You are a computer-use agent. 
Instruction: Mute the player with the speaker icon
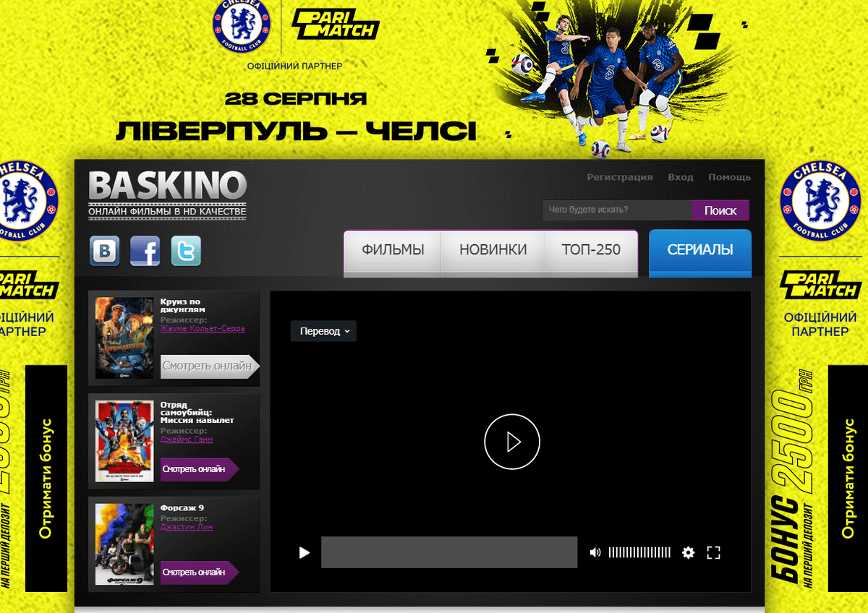[595, 552]
